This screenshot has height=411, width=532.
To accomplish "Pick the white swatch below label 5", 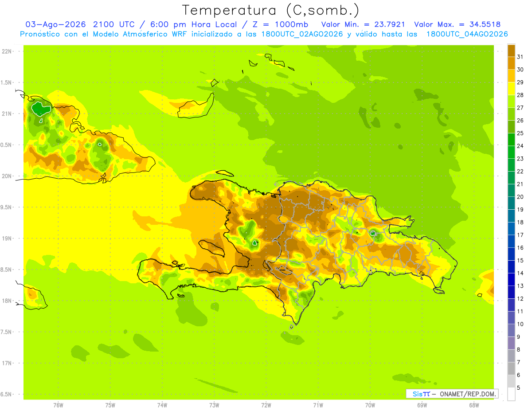I will pos(511,394).
